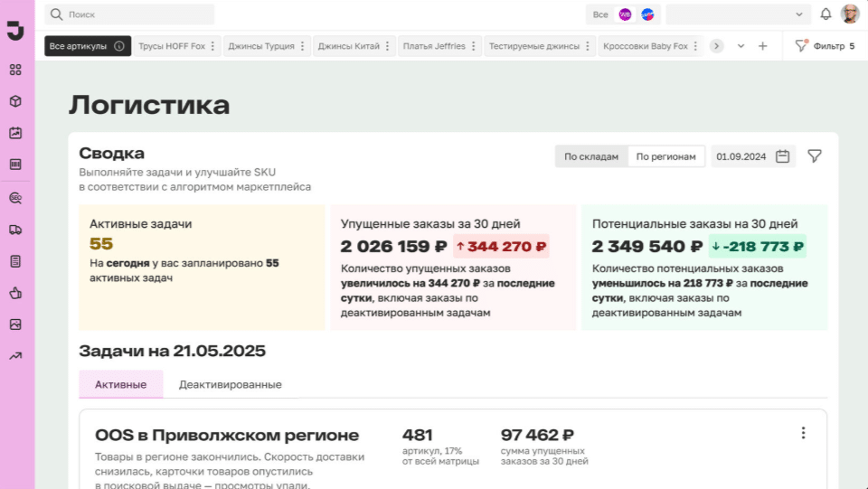Select the 'Кроссовки Baby Fox' tab
868x489 pixels.
pyautogui.click(x=651, y=46)
